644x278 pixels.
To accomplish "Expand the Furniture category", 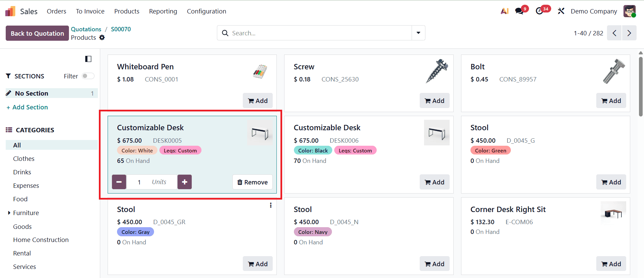I will click(x=9, y=213).
